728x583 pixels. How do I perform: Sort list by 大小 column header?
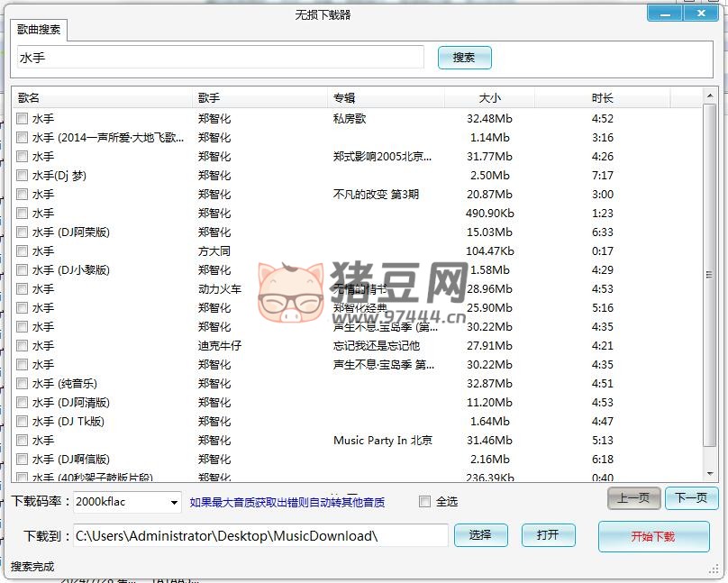coord(489,97)
